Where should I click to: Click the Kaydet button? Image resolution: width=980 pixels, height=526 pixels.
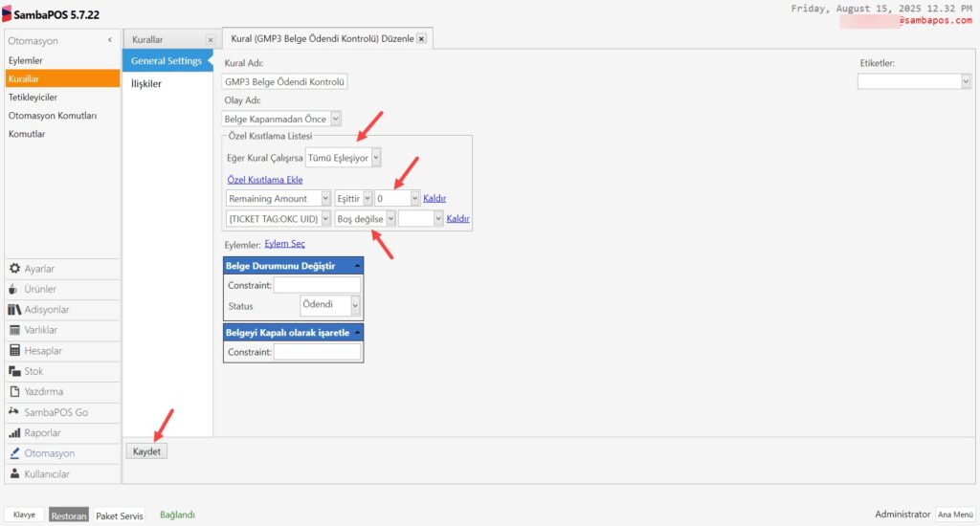(x=146, y=451)
